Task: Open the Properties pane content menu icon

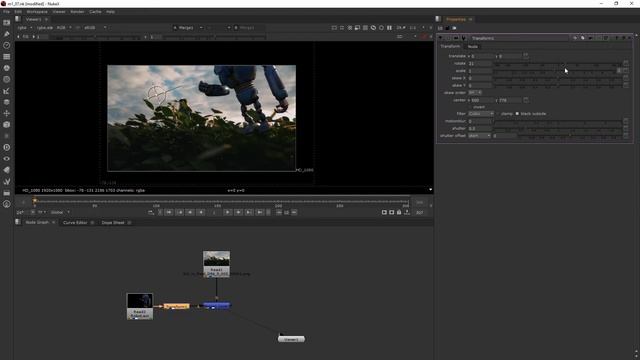Action: [x=438, y=19]
